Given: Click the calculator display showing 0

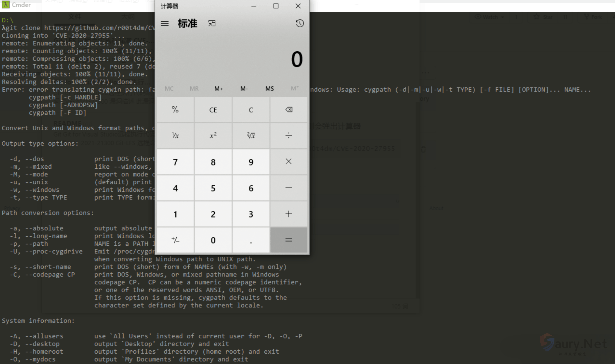Looking at the screenshot, I should 297,59.
